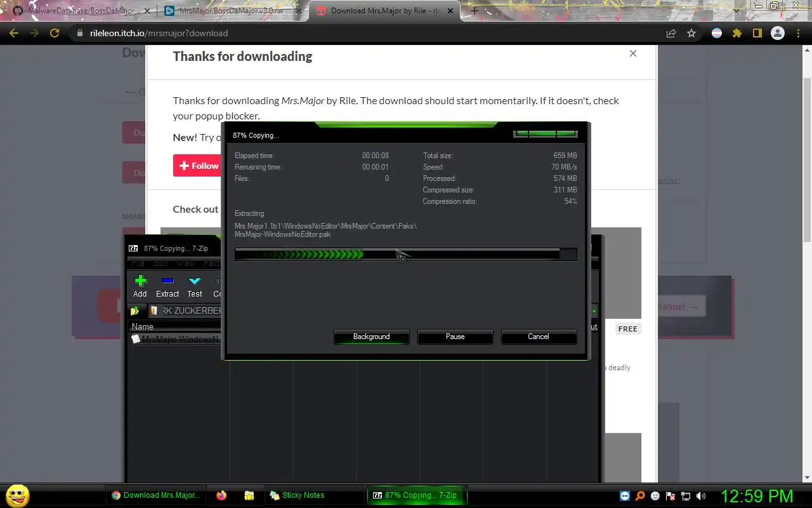
Task: Open the Chrome profile avatar
Action: coord(778,33)
